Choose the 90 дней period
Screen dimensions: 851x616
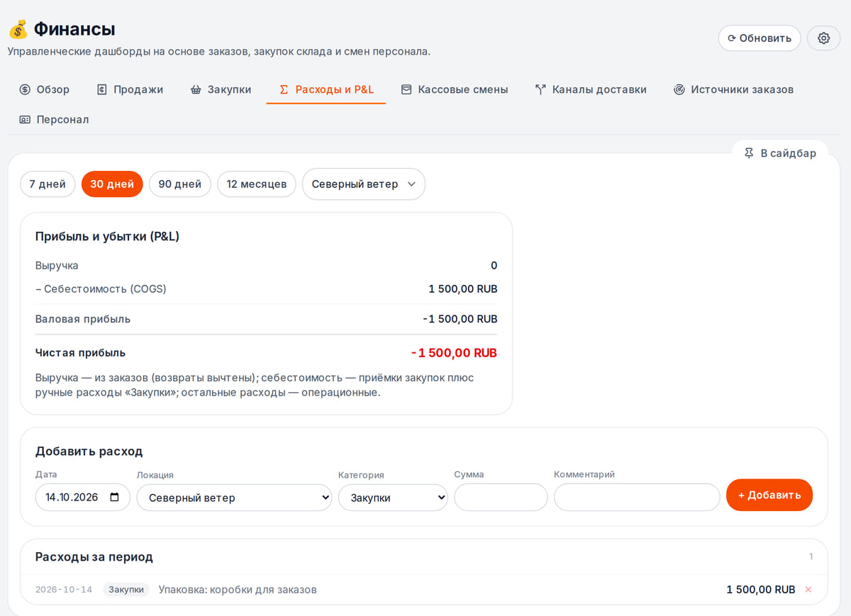[x=180, y=184]
